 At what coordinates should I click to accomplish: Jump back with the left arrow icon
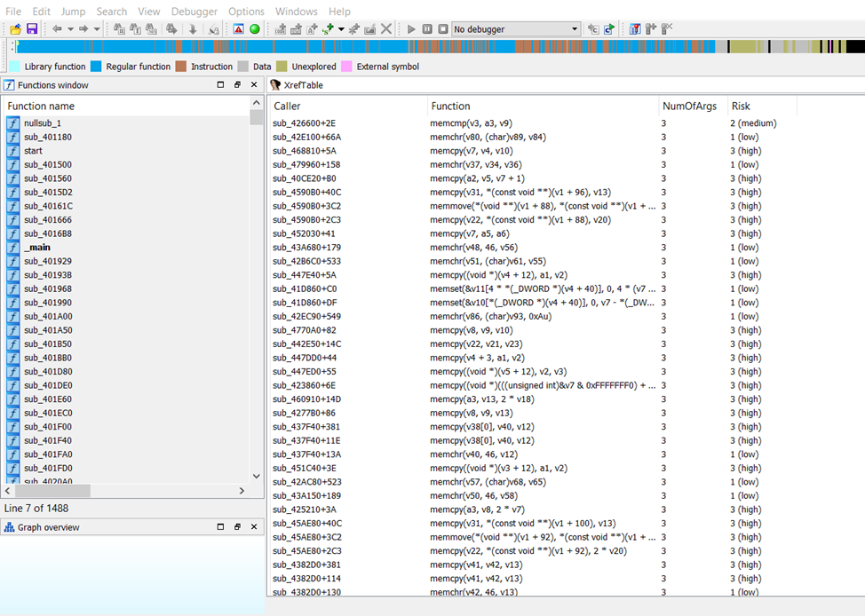point(57,28)
